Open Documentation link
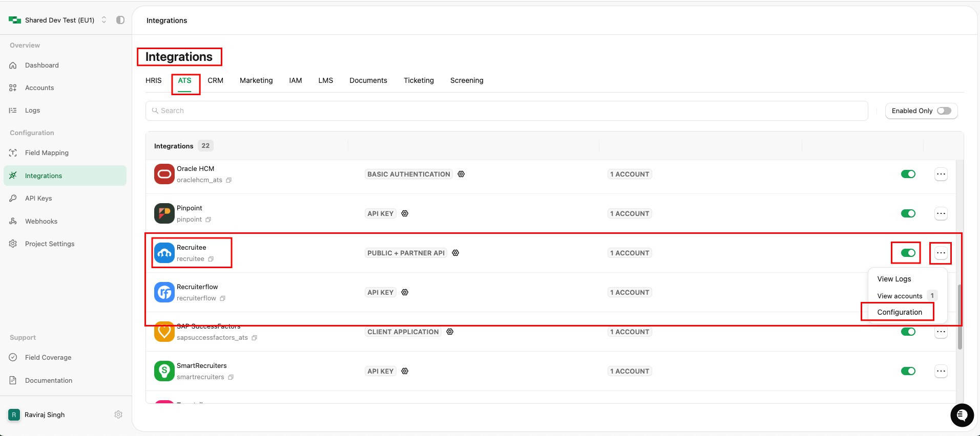The width and height of the screenshot is (980, 436). [x=49, y=380]
